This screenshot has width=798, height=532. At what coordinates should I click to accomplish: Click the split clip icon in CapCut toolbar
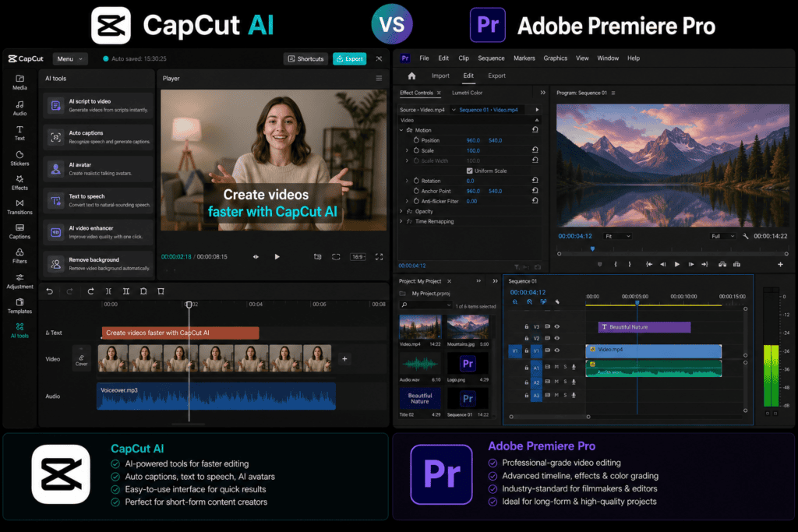(108, 291)
